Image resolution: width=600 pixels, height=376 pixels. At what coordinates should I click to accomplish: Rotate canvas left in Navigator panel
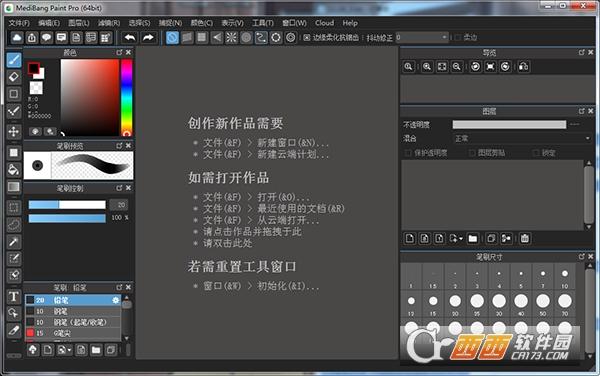pos(476,67)
